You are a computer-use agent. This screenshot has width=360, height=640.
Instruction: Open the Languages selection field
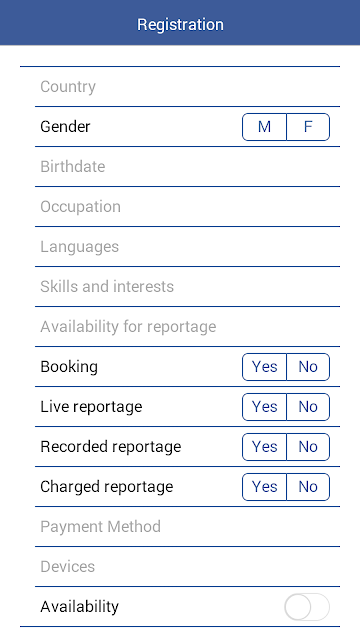pyautogui.click(x=187, y=247)
